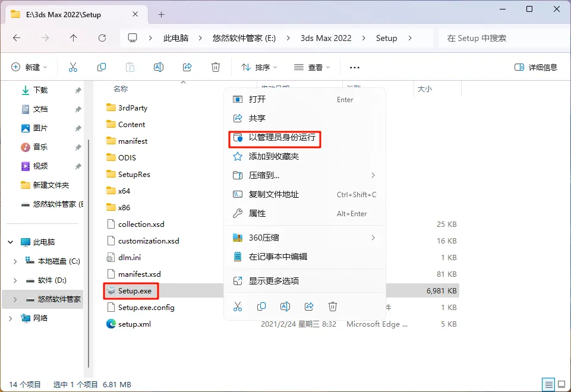Go up one folder level
The height and width of the screenshot is (392, 571).
pos(74,38)
